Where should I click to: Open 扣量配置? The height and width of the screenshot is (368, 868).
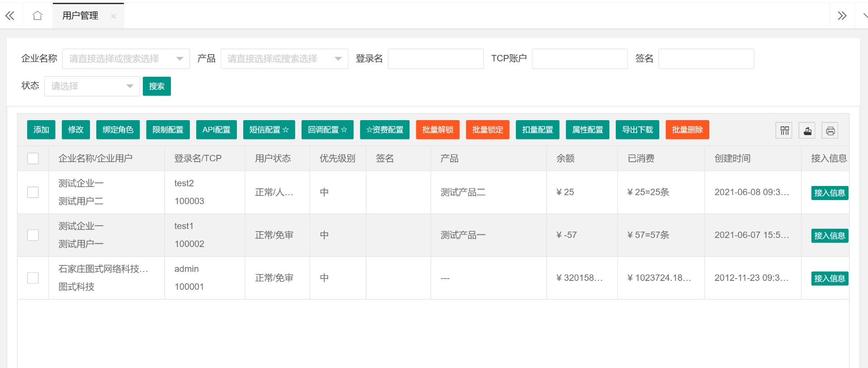click(538, 130)
